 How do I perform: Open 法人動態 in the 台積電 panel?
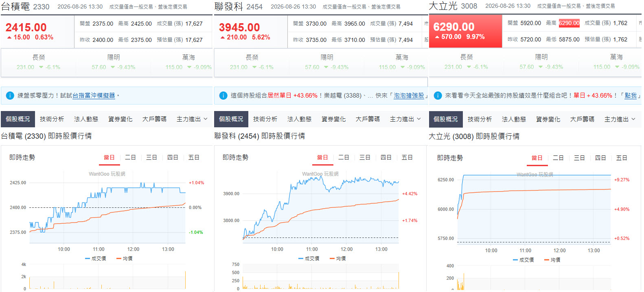tap(86, 119)
